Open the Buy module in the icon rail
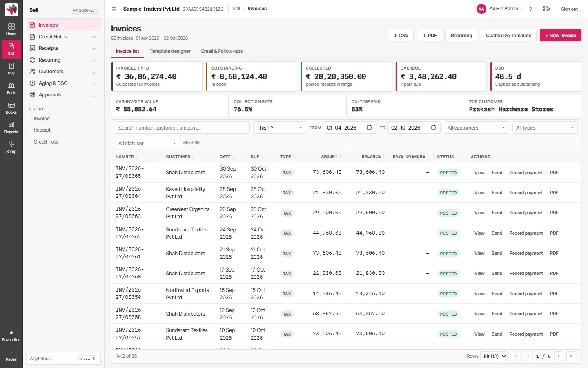 [x=11, y=69]
